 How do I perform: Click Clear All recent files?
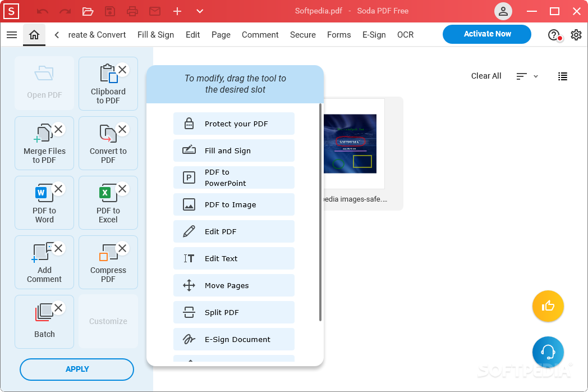(486, 76)
